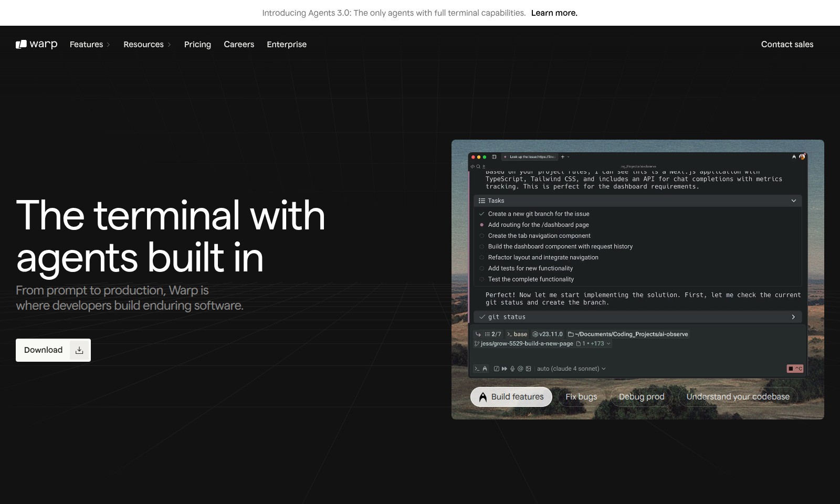Screen dimensions: 840x504
Task: Click the slash command icon in input bar
Action: pyautogui.click(x=496, y=369)
